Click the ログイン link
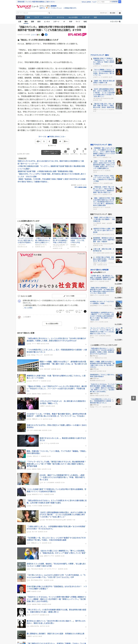This screenshot has width=138, height=644. point(42,8)
